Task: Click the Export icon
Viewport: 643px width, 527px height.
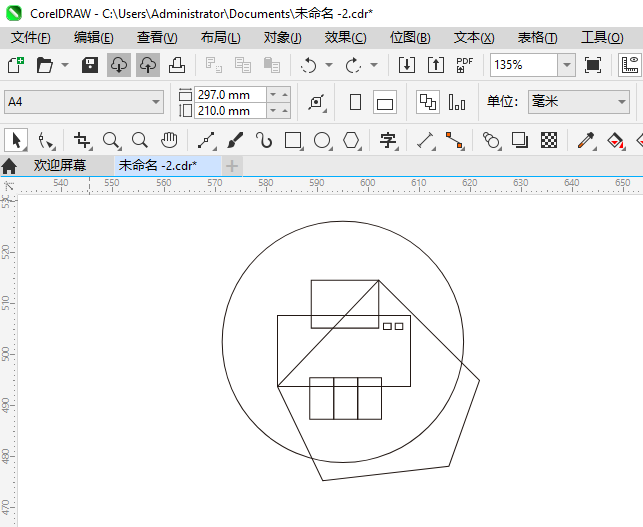Action: pos(436,65)
